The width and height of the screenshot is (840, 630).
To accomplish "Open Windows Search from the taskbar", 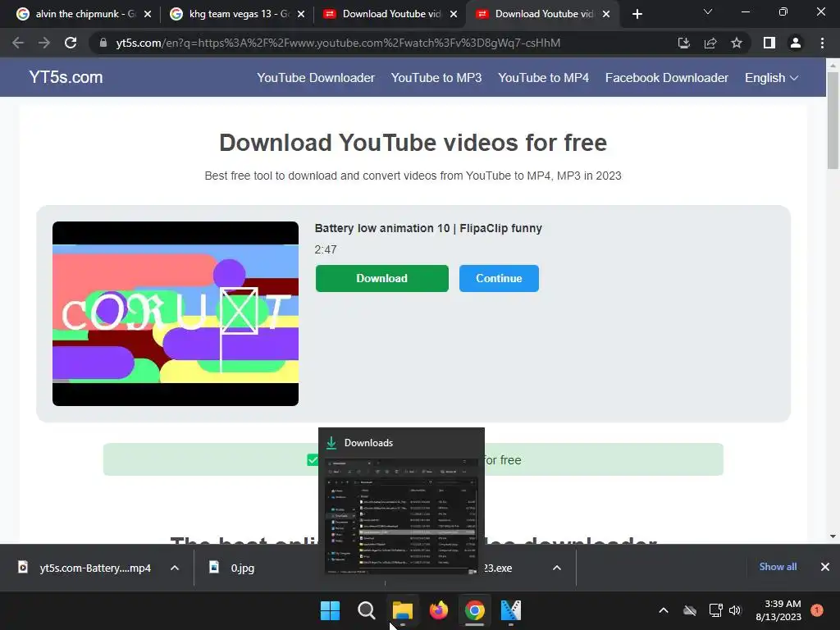I will [367, 610].
